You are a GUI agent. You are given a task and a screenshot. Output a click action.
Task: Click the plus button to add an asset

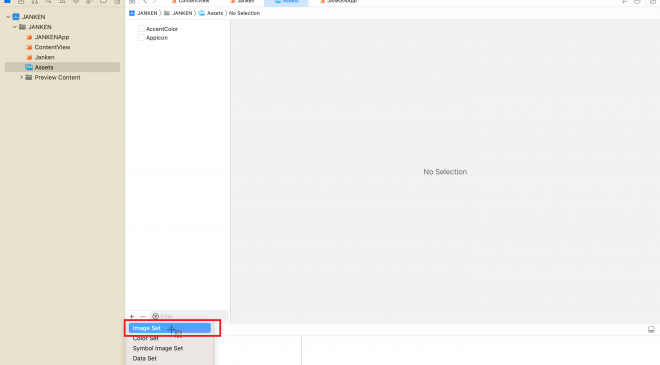tap(131, 316)
